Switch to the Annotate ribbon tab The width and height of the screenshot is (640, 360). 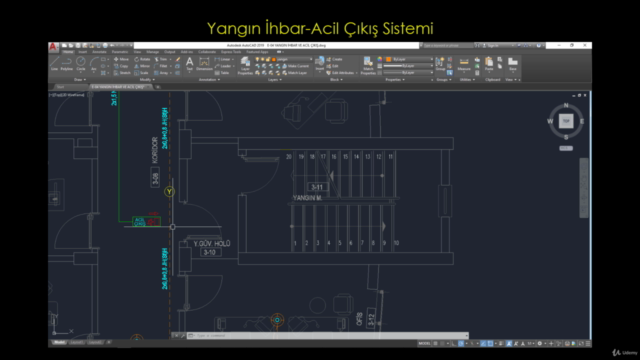(99, 52)
